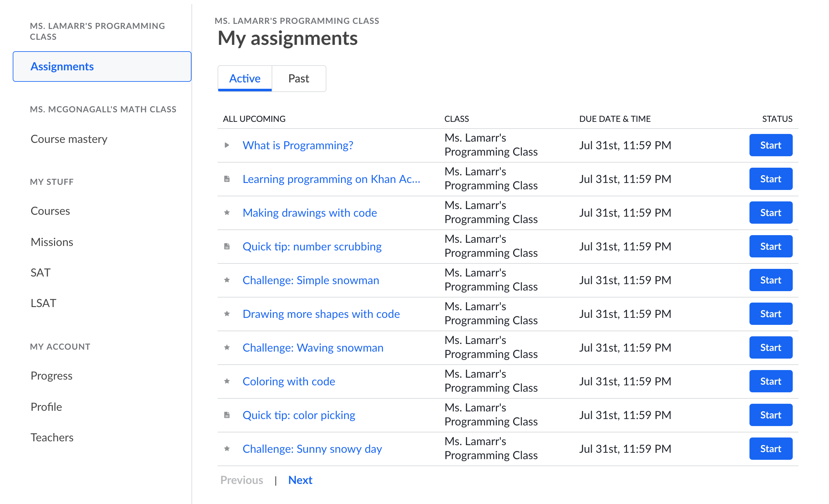Click the document icon beside Quick tip: color picking
829x504 pixels.
(x=227, y=415)
